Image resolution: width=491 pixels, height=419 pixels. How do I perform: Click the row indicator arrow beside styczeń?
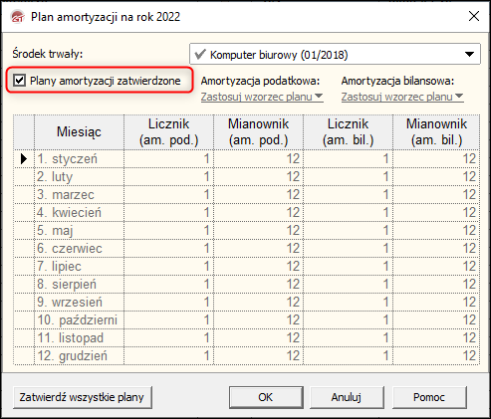pos(23,159)
